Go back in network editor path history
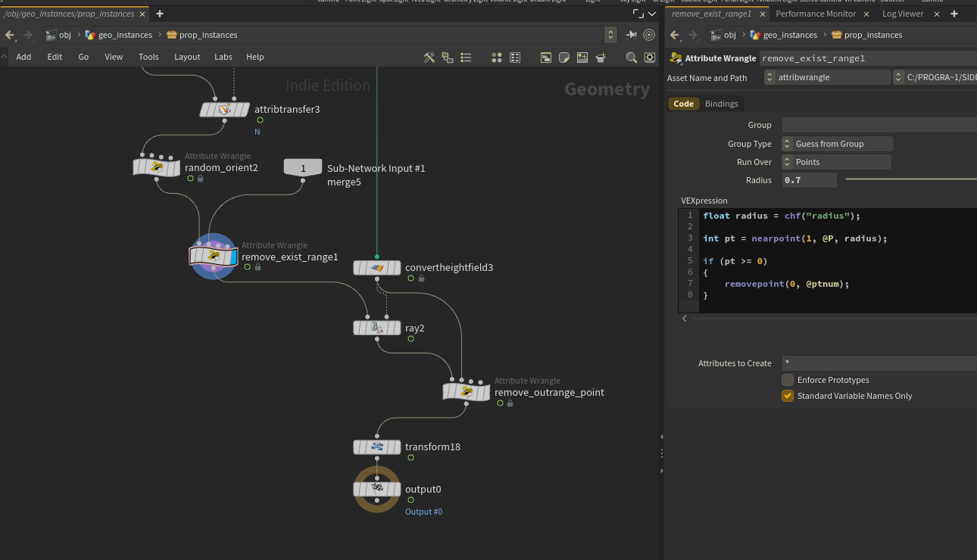This screenshot has height=560, width=977. click(10, 35)
